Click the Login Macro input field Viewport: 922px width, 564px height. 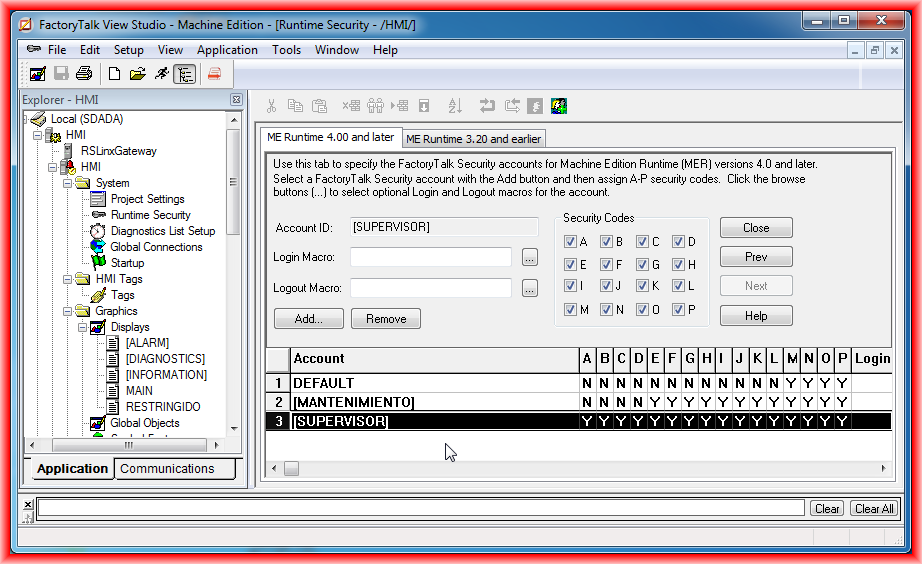point(431,257)
